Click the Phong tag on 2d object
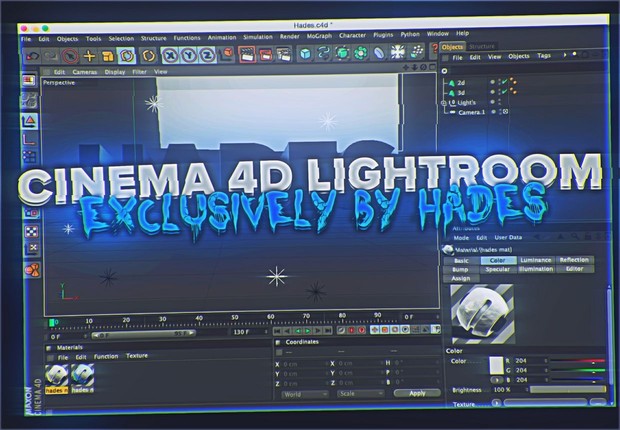Image resolution: width=620 pixels, height=430 pixels. pyautogui.click(x=513, y=81)
